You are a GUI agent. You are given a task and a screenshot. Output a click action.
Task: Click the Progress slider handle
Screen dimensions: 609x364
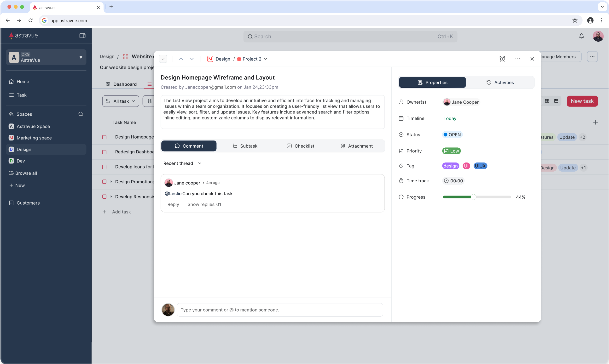click(x=473, y=197)
